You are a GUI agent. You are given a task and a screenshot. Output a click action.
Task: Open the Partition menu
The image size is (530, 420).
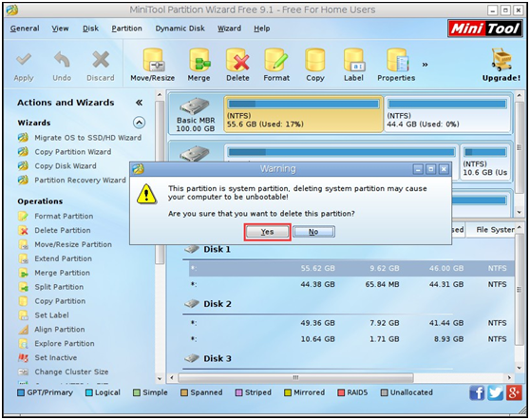[126, 29]
